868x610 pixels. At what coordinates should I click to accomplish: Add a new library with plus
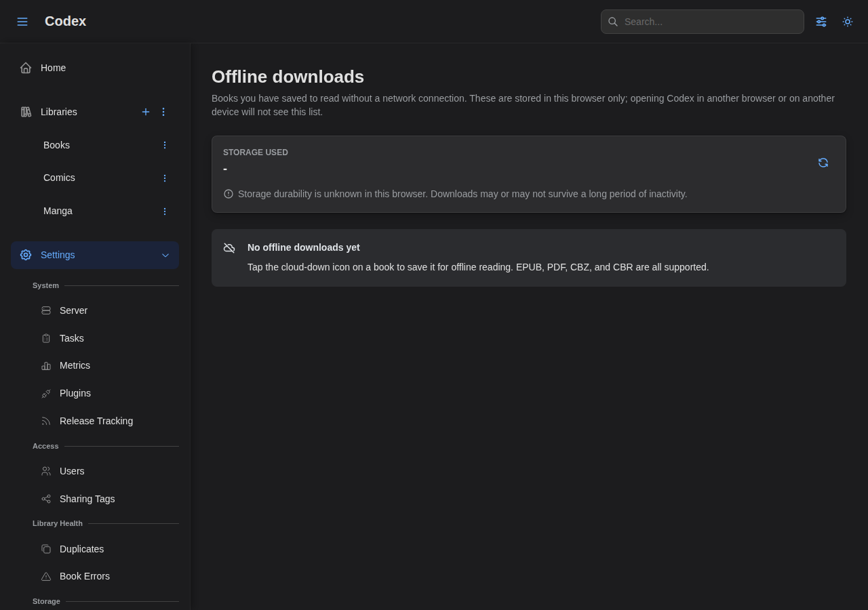pos(146,112)
